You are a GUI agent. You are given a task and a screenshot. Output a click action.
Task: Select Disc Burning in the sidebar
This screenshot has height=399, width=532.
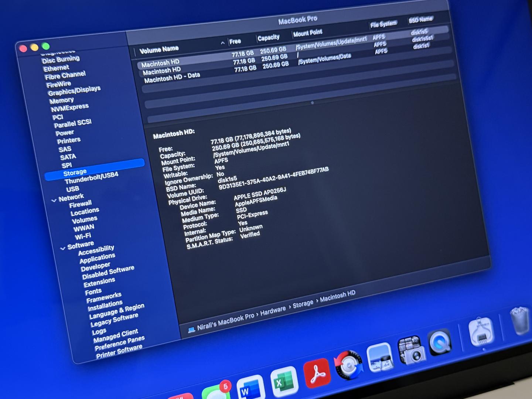61,59
